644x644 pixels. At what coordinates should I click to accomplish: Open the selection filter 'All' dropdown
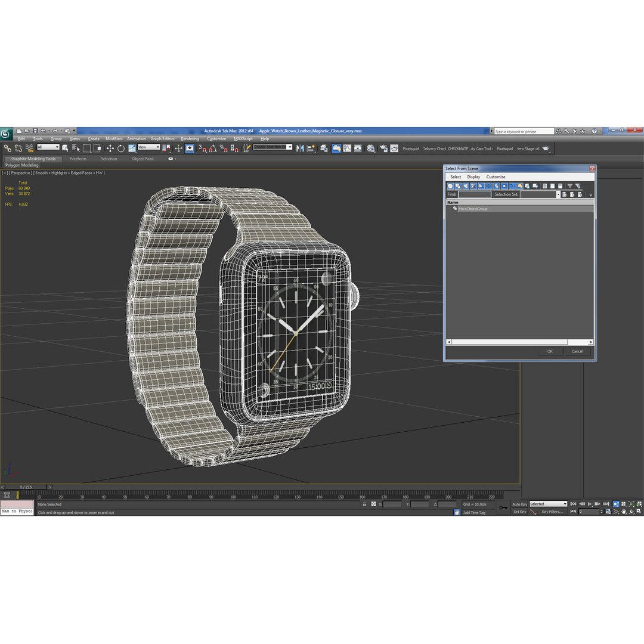click(x=48, y=147)
